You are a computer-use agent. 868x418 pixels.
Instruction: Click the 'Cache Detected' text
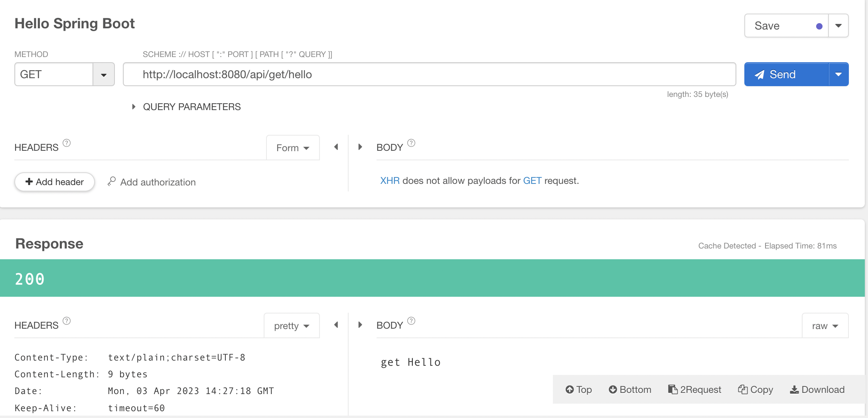point(727,246)
